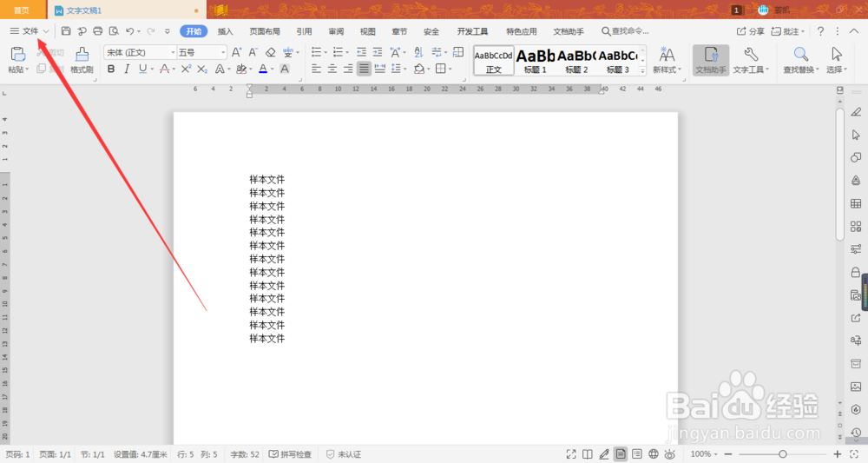
Task: Toggle strikethrough formatting
Action: click(164, 69)
